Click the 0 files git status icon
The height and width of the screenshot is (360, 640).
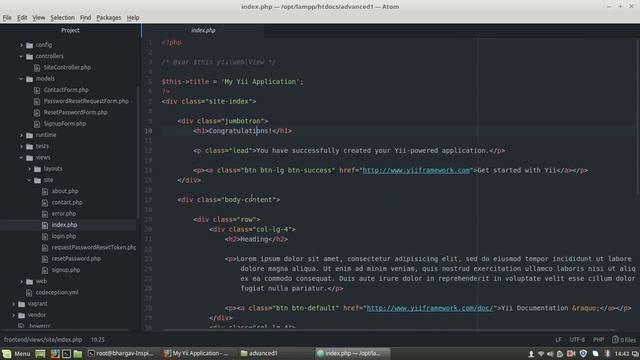624,340
